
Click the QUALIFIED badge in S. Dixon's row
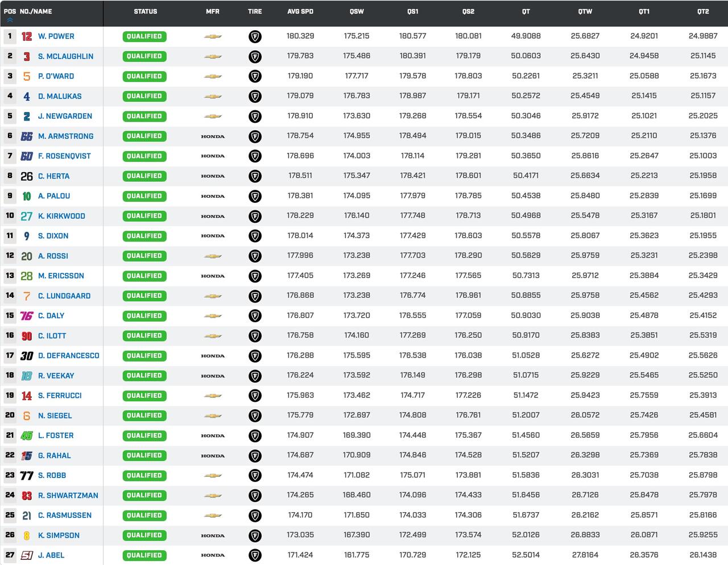(x=144, y=236)
